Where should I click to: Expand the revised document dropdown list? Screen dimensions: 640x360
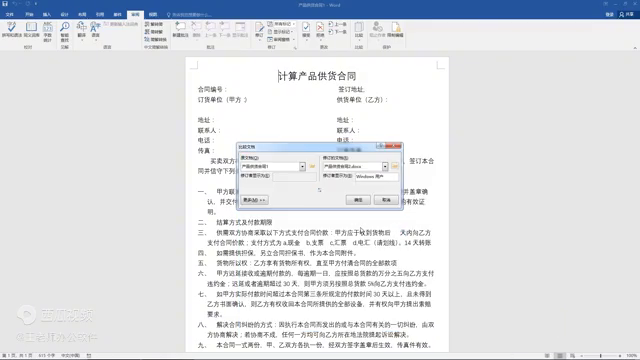click(x=385, y=167)
